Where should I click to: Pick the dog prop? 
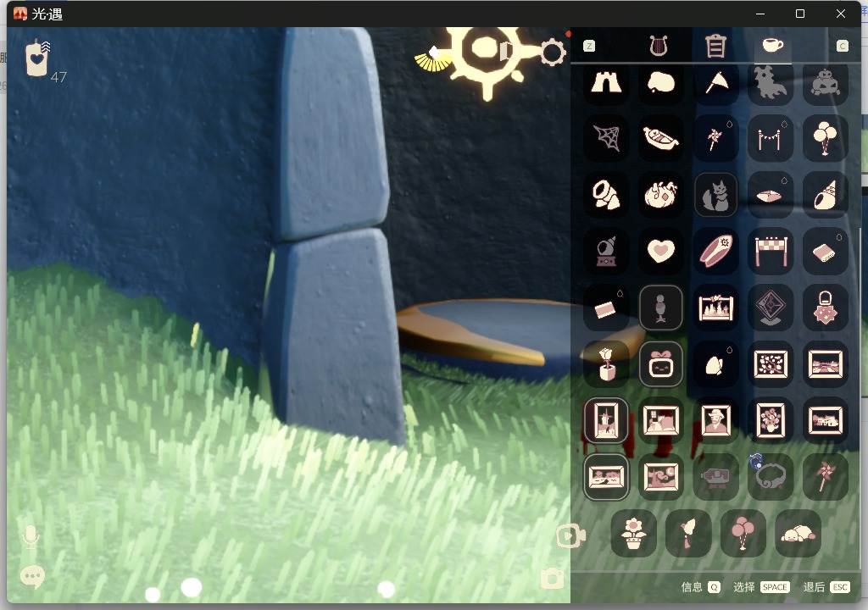771,83
